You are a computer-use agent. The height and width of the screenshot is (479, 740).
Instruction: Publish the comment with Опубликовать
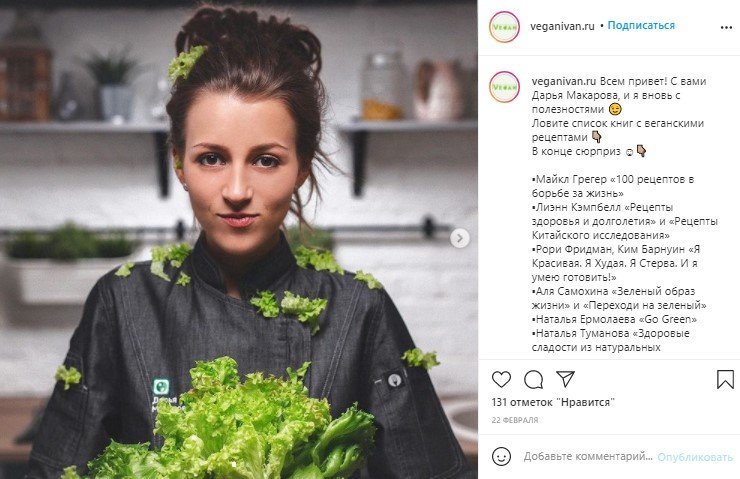[695, 457]
